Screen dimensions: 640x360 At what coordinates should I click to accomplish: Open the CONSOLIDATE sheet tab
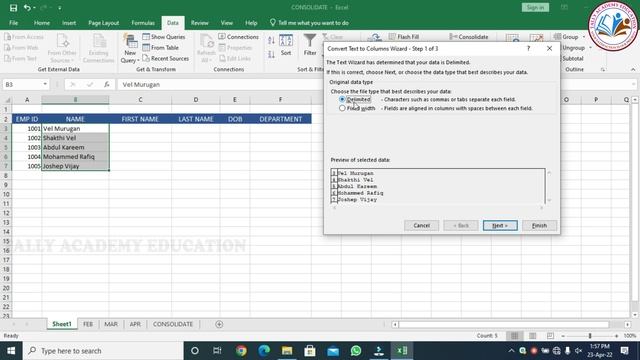point(173,324)
